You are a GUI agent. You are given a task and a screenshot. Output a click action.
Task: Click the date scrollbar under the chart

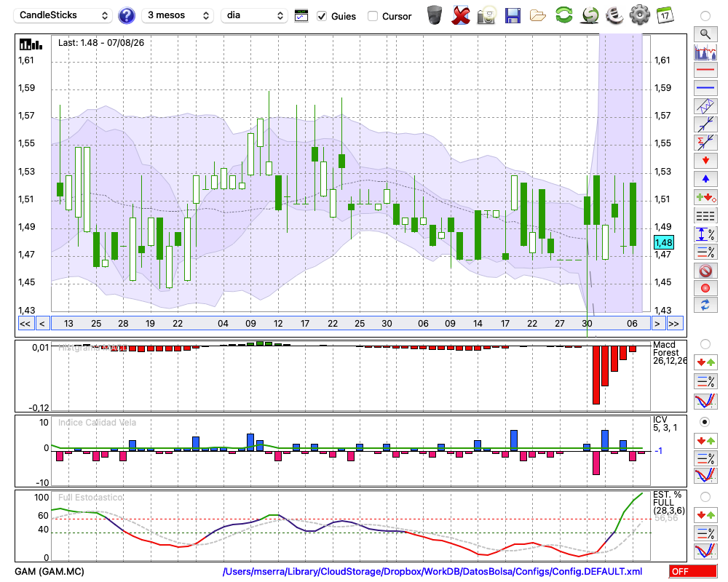[x=351, y=324]
